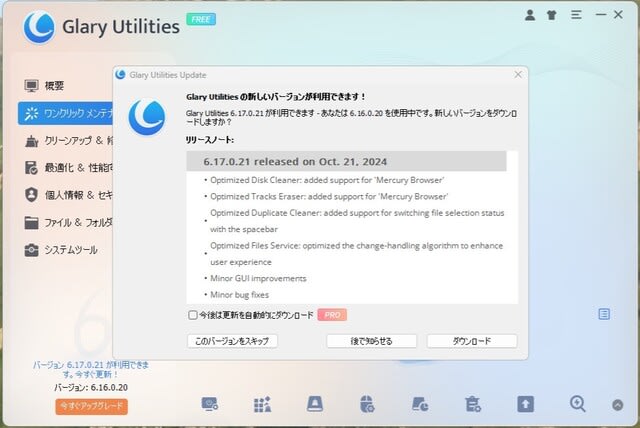
Task: Open the apps grid icon in bottom toolbar
Action: click(262, 404)
